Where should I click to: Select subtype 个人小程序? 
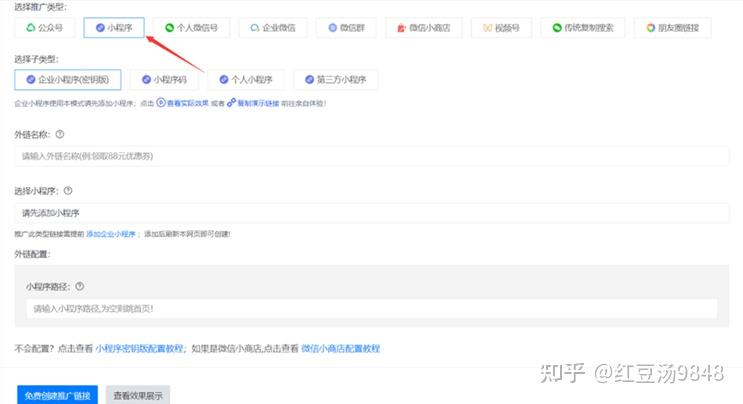[245, 80]
